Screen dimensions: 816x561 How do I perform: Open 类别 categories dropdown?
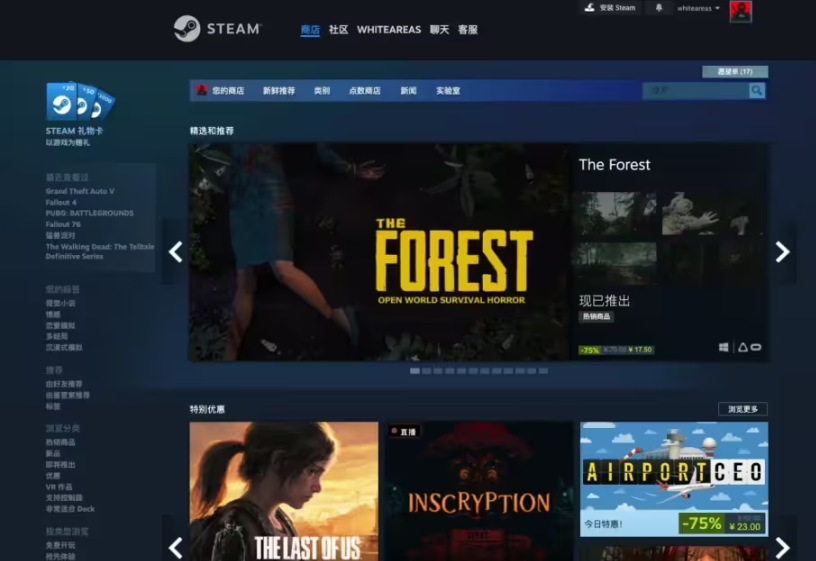tap(322, 91)
